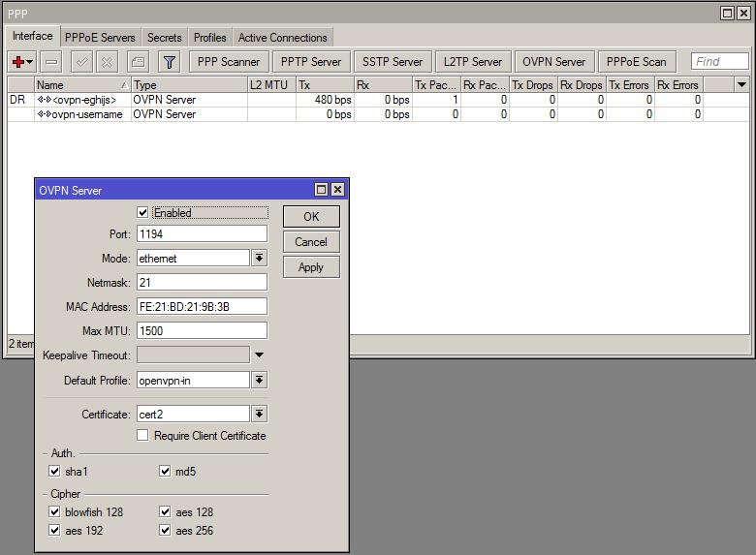Click the Disable (X) toolbar icon
The width and height of the screenshot is (756, 555).
click(107, 62)
